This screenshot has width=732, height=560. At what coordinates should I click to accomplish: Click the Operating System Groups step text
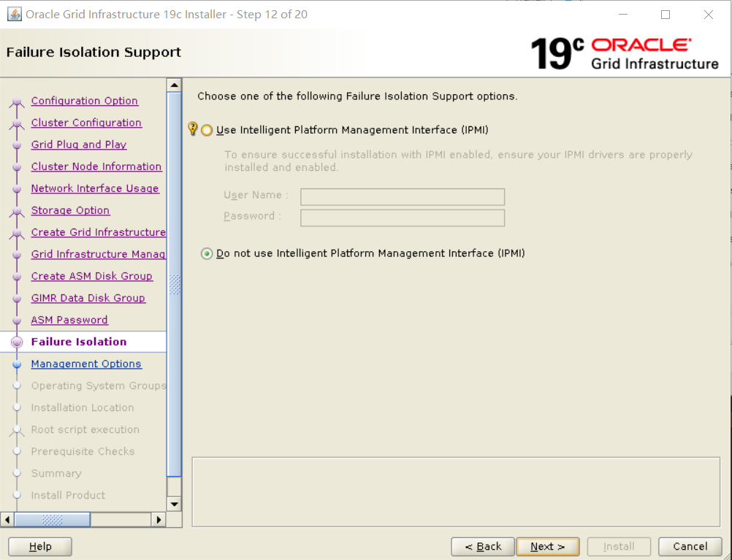99,386
